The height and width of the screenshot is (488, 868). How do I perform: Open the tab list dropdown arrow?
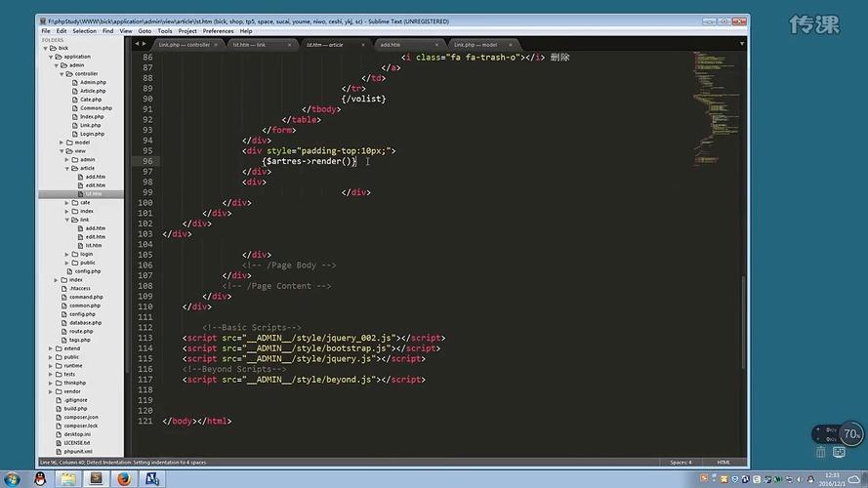click(x=742, y=45)
